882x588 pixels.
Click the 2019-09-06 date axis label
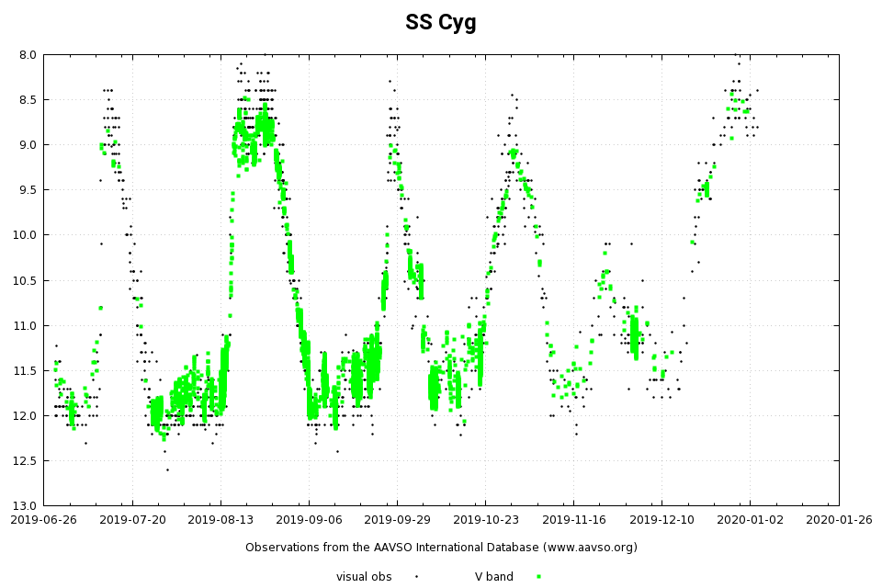(x=309, y=519)
